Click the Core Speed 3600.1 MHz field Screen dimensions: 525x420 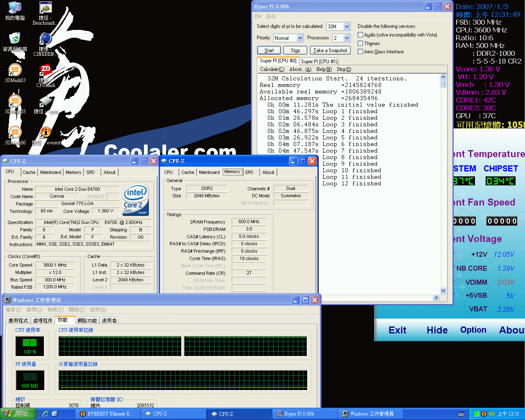(x=55, y=265)
